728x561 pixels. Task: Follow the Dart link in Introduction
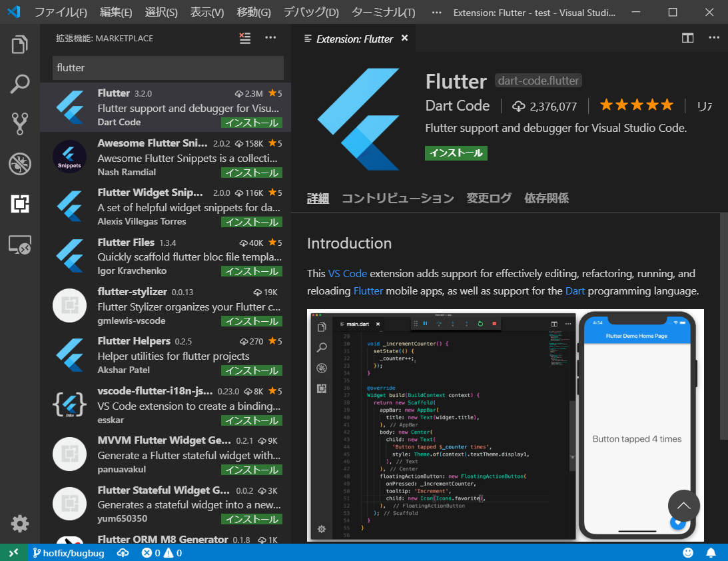click(x=575, y=291)
